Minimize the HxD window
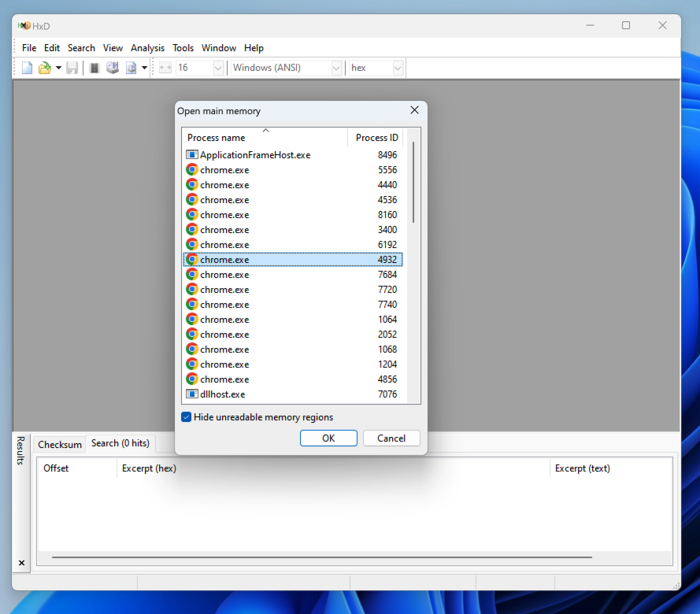 click(591, 25)
